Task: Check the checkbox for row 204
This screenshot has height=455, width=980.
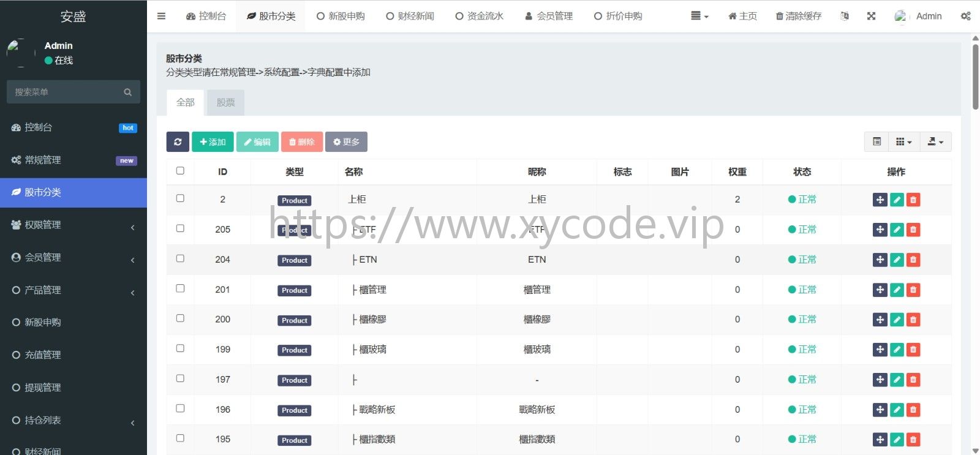Action: click(x=180, y=258)
